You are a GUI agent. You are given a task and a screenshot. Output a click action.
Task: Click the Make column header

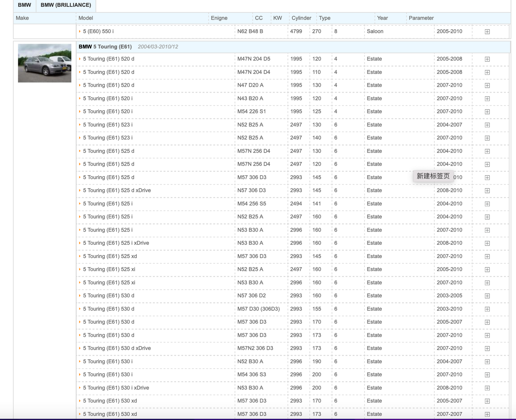[22, 18]
